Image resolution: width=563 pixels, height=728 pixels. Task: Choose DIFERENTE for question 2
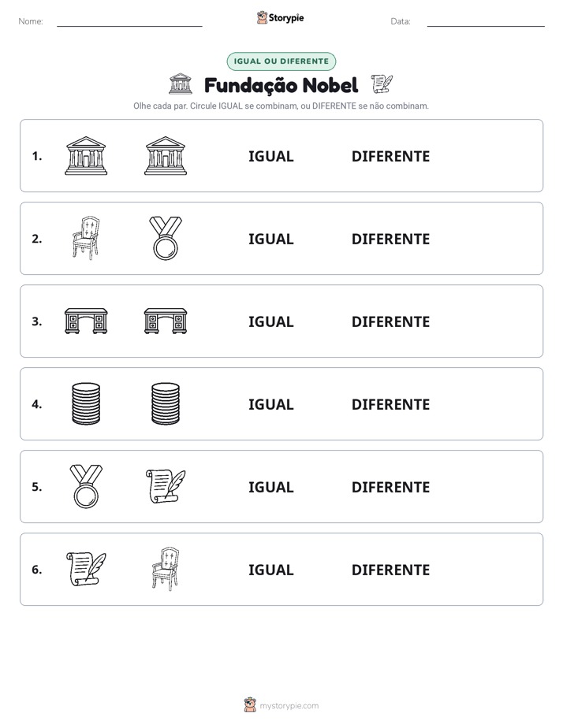point(390,239)
